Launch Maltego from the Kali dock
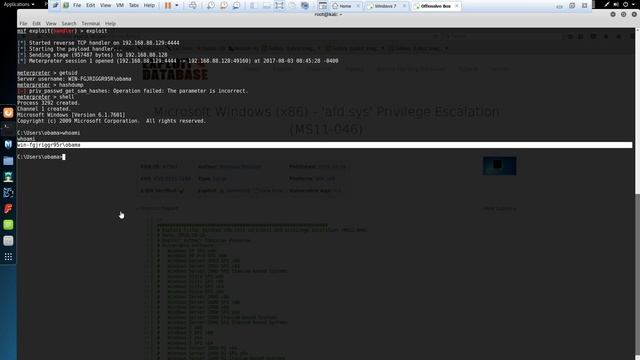 click(8, 193)
